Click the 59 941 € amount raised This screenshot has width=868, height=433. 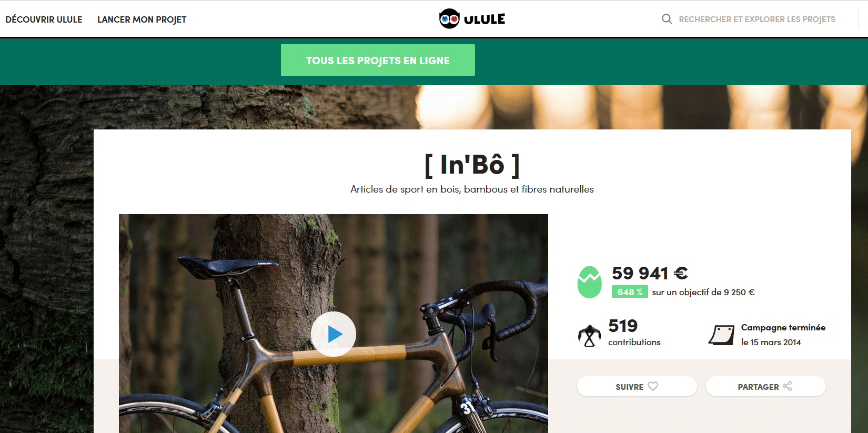click(x=650, y=273)
